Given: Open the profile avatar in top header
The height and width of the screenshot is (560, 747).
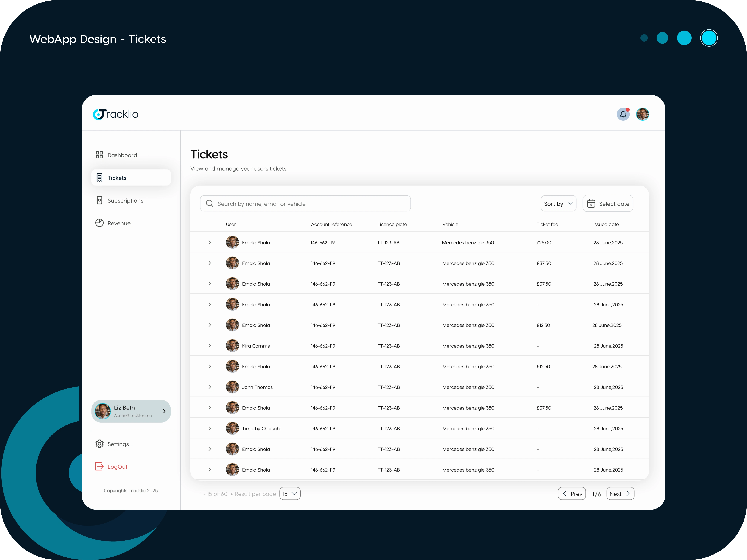Looking at the screenshot, I should click(642, 114).
